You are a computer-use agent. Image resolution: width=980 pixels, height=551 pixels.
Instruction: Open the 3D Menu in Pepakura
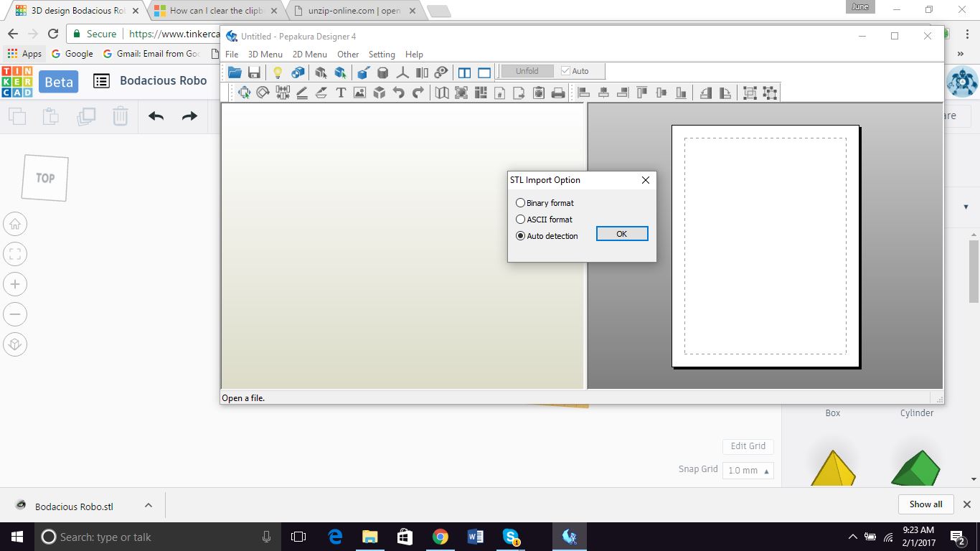pos(265,55)
